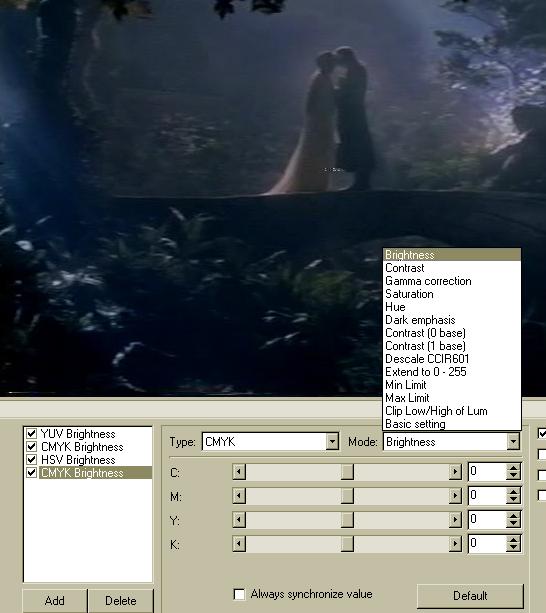
Task: Reset values with Default button
Action: coord(470,596)
